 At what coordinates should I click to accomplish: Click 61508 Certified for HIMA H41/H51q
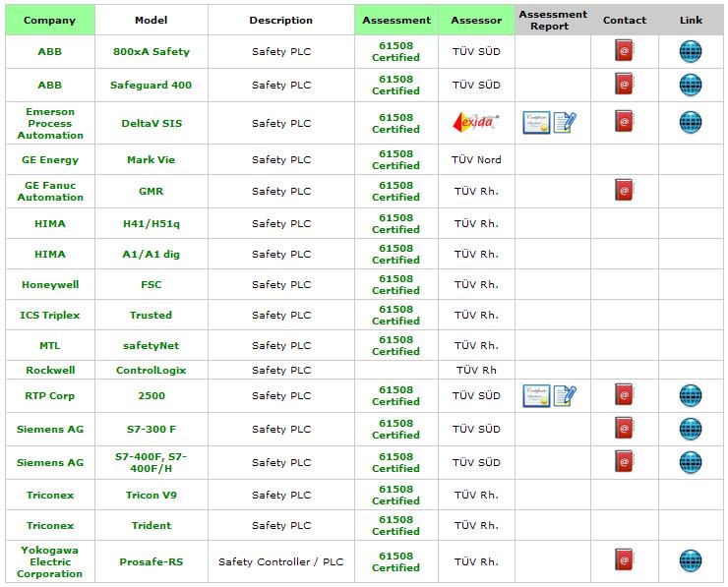click(x=396, y=223)
